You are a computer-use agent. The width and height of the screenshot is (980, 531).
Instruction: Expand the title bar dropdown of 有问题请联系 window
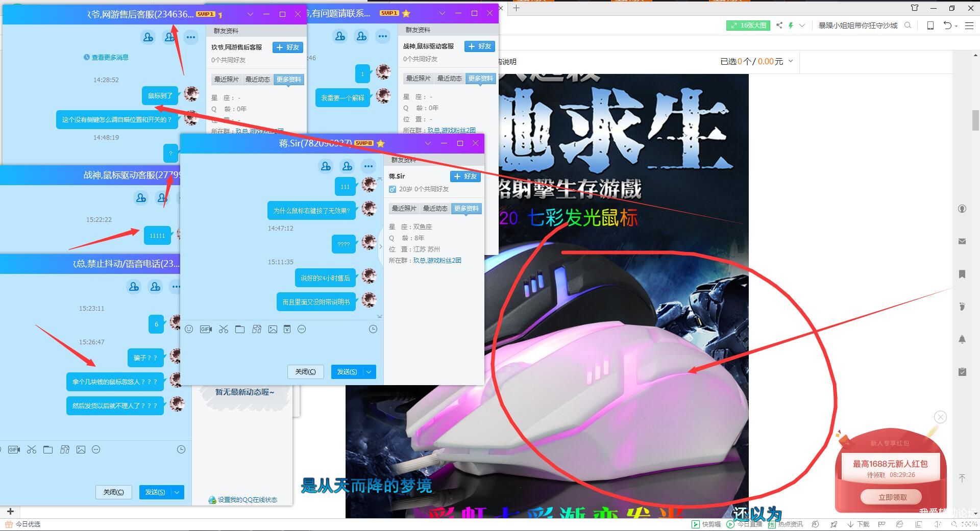tap(442, 13)
